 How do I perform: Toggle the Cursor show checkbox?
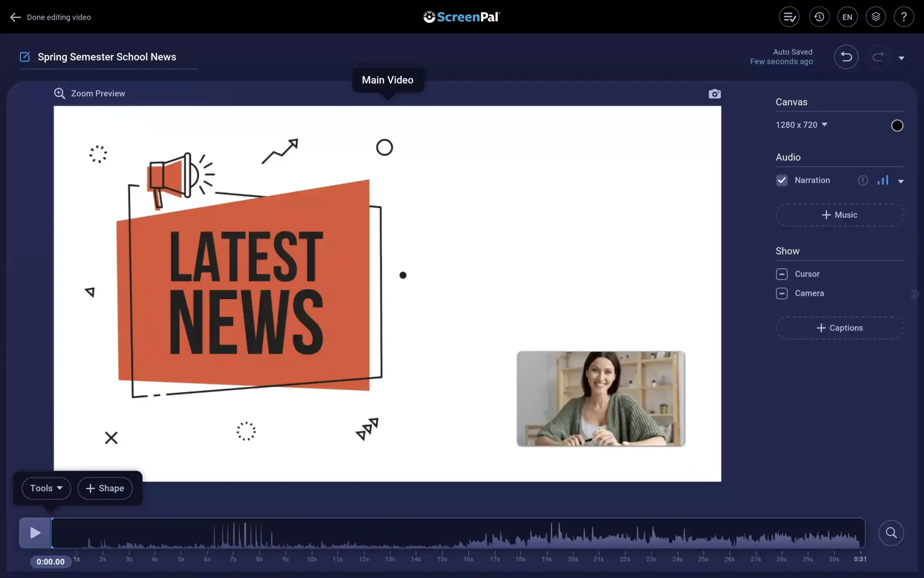click(782, 274)
